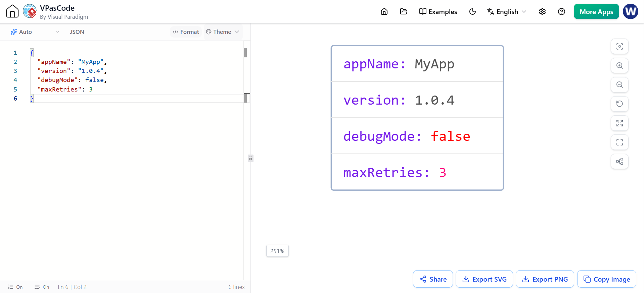Open the folder icon in the header

404,12
